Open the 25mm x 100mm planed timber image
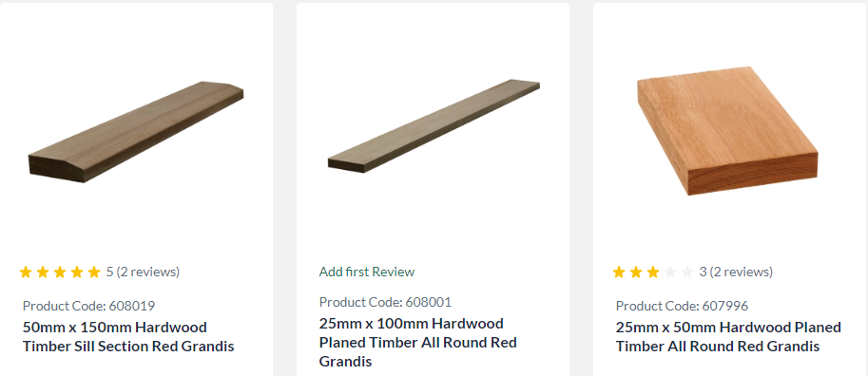This screenshot has height=376, width=868. click(x=434, y=126)
